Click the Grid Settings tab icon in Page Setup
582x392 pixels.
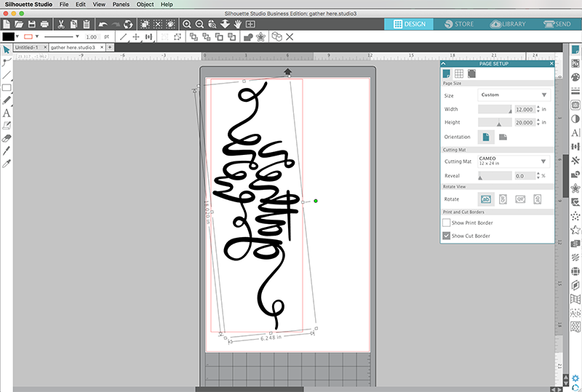(x=459, y=73)
